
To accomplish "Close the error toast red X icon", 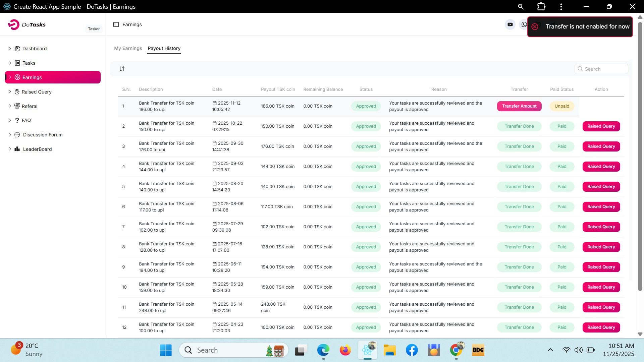I will [x=535, y=26].
